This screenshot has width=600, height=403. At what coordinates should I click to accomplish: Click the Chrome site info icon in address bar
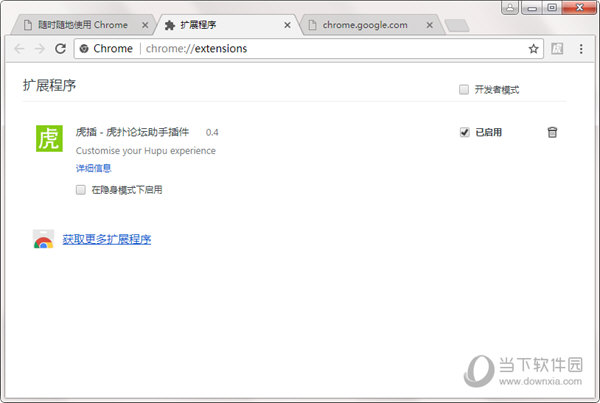click(x=84, y=49)
